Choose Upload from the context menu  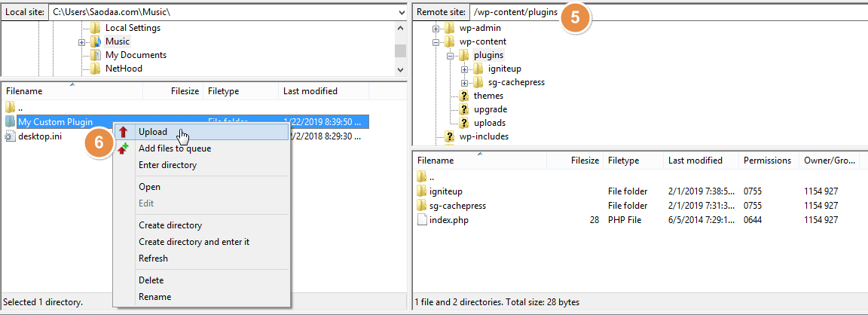click(x=153, y=132)
